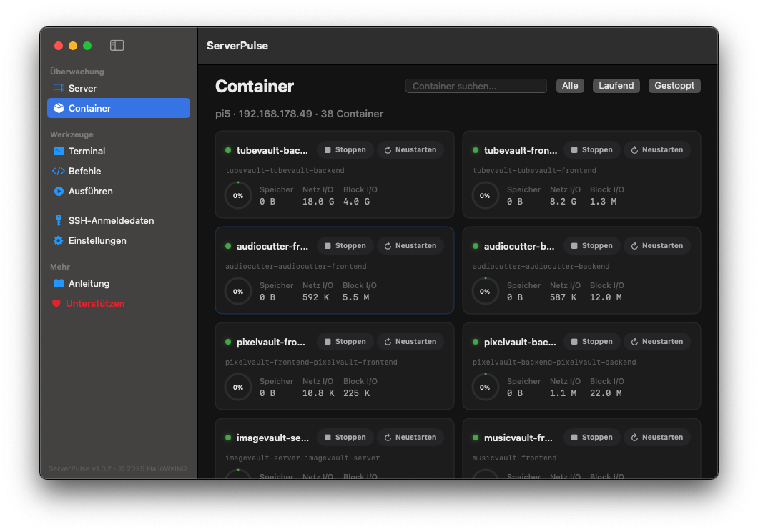Restart the audiocutter-backend container
Viewport: 758px width, 532px height.
[x=657, y=245]
